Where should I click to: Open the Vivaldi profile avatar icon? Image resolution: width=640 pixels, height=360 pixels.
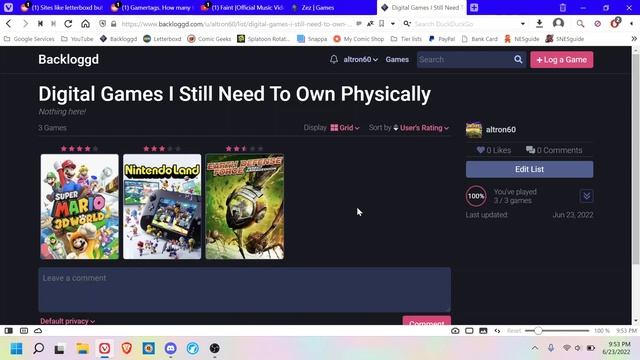[558, 24]
